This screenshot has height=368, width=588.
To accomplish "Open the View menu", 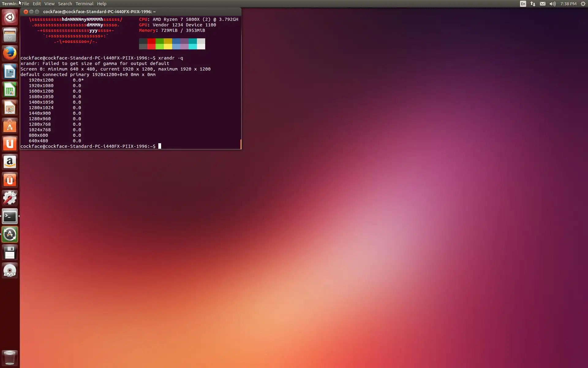I will point(49,4).
